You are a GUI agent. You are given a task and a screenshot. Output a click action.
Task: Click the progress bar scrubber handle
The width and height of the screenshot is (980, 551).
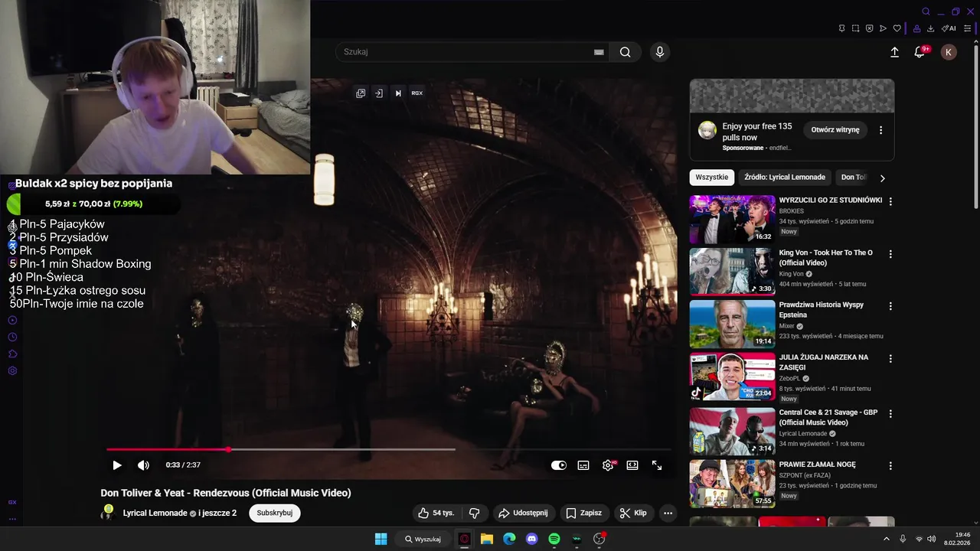click(x=229, y=450)
